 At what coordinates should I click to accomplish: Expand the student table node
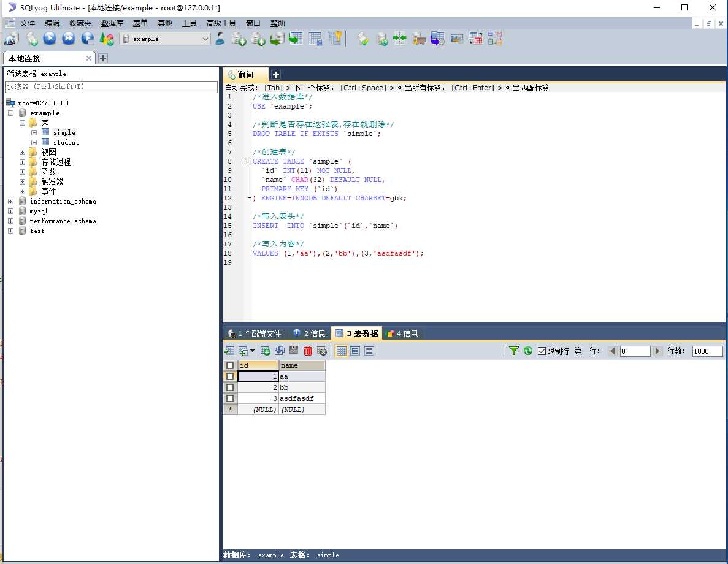coord(34,142)
